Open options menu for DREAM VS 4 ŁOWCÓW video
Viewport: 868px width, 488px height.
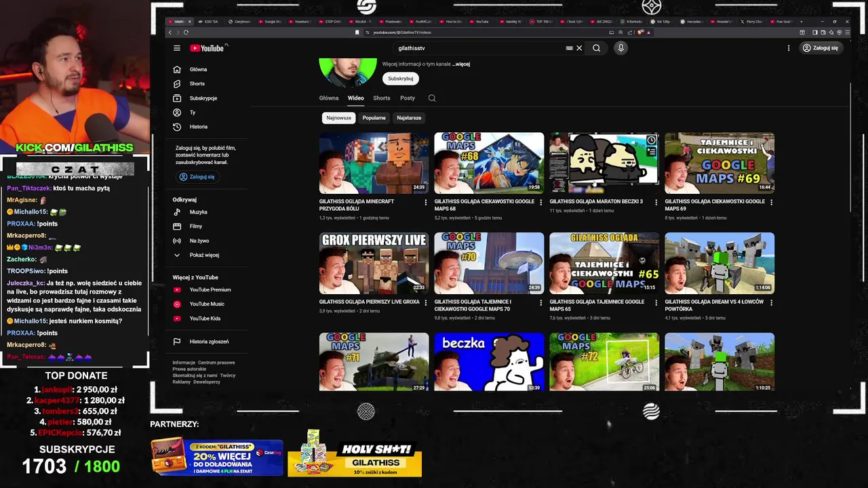pyautogui.click(x=771, y=302)
